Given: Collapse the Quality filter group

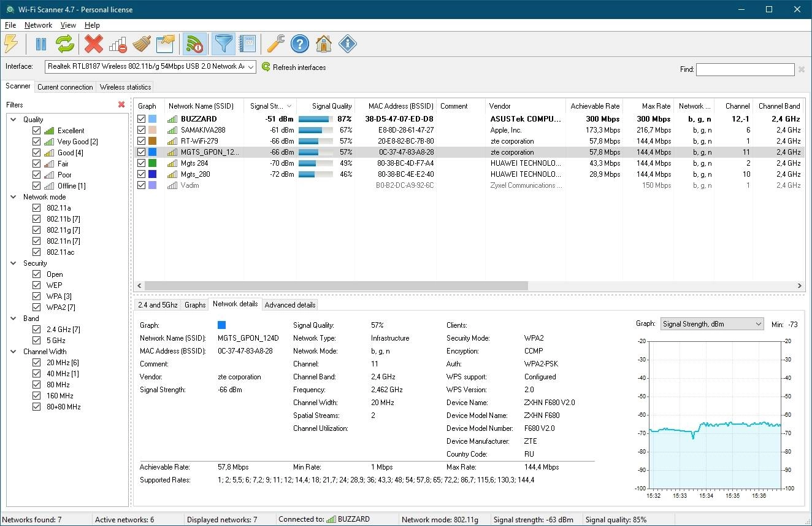Looking at the screenshot, I should tap(15, 120).
